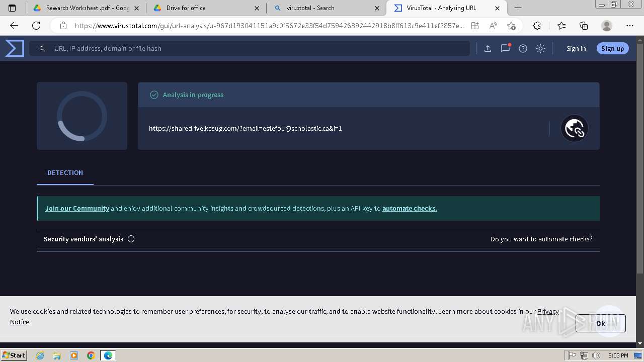This screenshot has width=644, height=362.
Task: Click the 5:03 PM taskbar clock
Action: click(618, 355)
